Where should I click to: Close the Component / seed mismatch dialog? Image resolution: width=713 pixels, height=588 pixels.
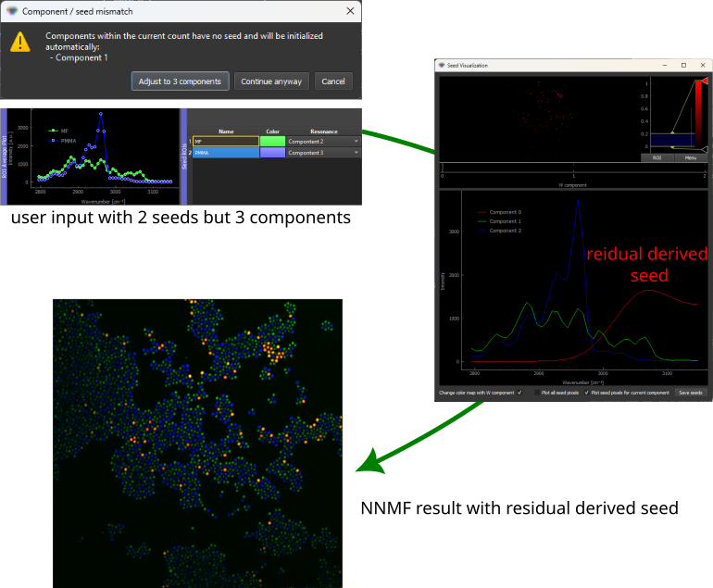(350, 11)
